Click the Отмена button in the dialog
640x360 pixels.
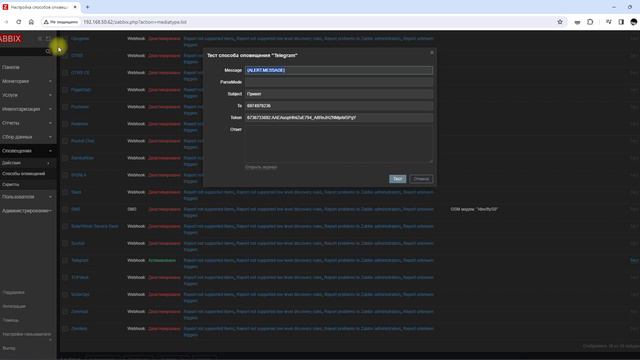pos(421,179)
